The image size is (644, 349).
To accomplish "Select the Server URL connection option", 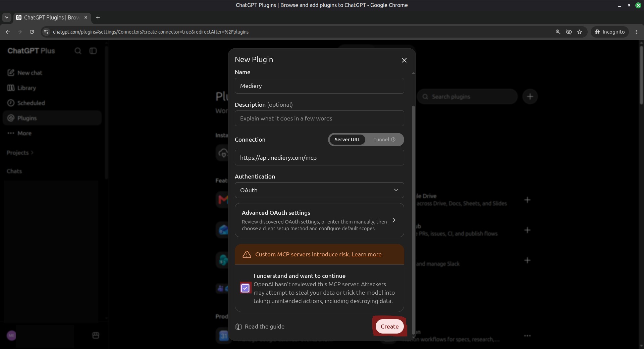I will tap(347, 140).
